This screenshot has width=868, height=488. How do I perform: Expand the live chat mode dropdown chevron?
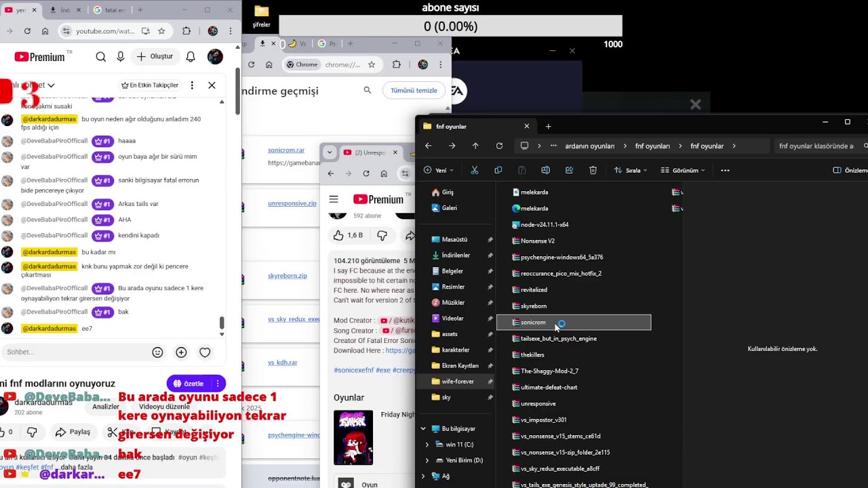(51, 85)
